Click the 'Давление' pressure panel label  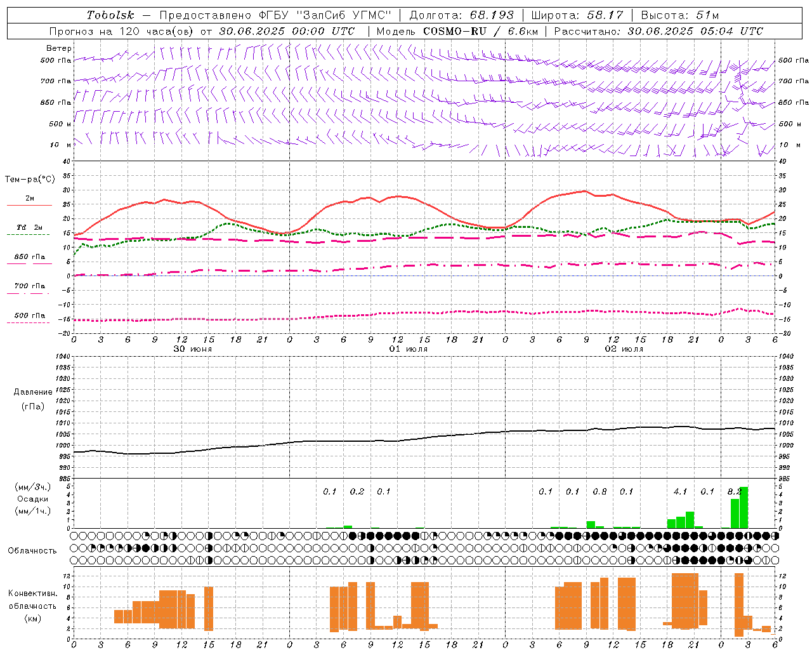click(x=33, y=392)
